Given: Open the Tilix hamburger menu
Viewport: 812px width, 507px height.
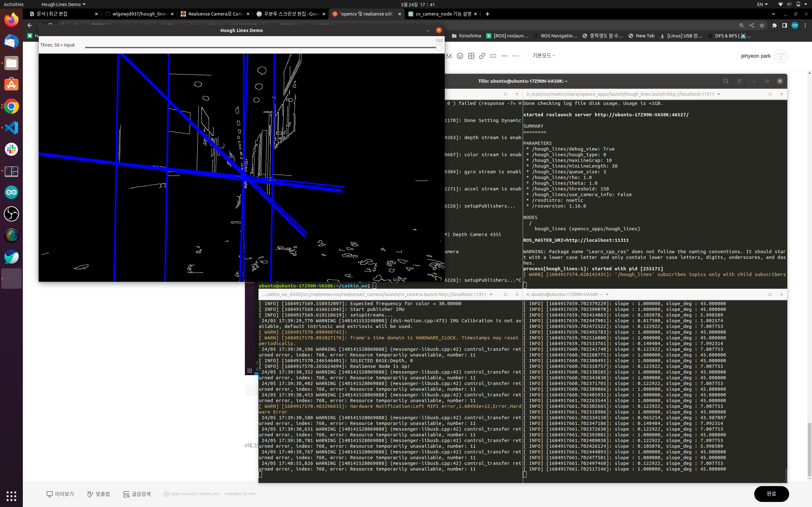Looking at the screenshot, I should coord(739,81).
